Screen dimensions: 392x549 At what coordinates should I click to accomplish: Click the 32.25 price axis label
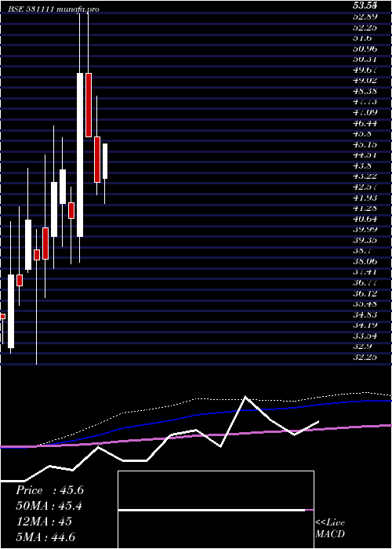[x=365, y=357]
